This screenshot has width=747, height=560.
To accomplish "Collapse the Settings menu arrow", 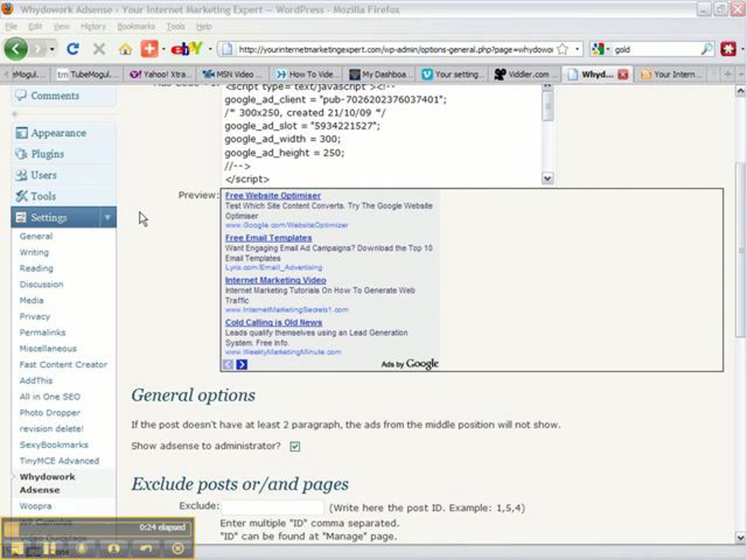I will (107, 217).
